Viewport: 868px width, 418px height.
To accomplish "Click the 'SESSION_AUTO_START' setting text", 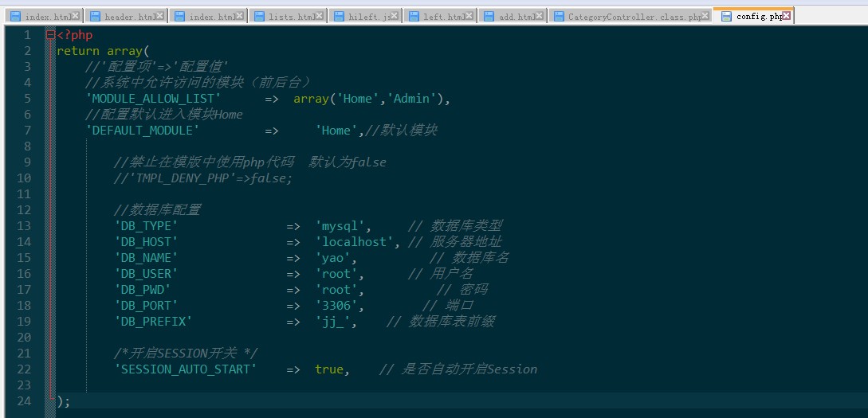I will tap(186, 369).
